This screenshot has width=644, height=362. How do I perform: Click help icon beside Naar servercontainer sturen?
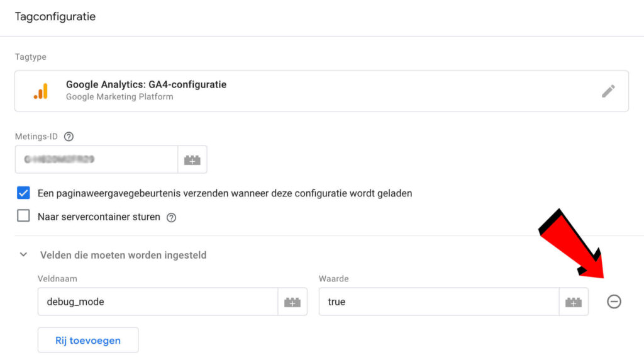pyautogui.click(x=171, y=217)
